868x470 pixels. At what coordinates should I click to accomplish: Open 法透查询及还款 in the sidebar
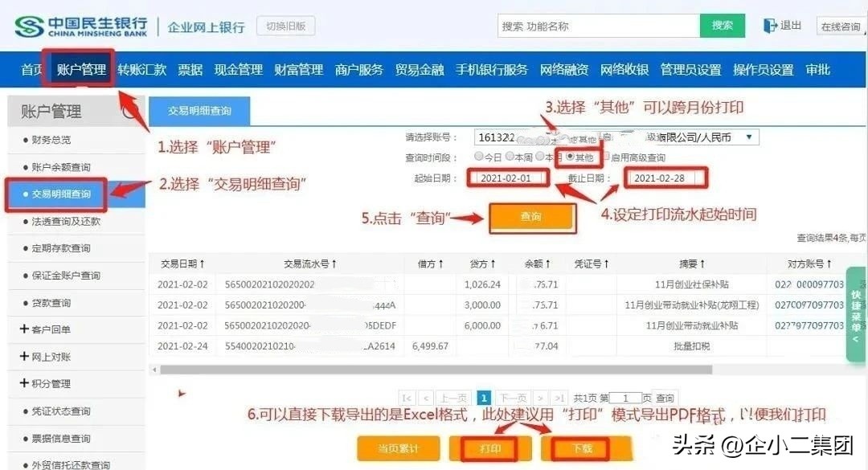[x=65, y=222]
